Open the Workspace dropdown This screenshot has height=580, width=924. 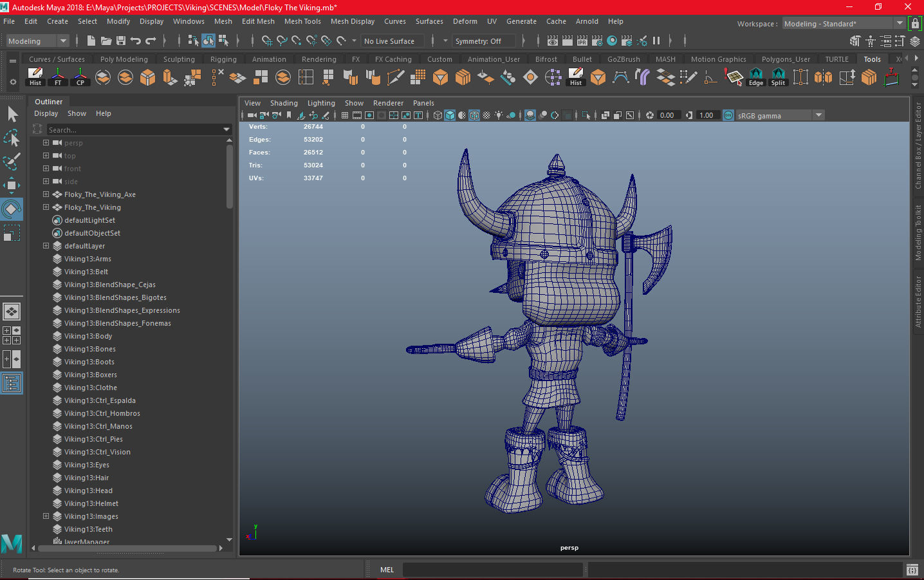point(844,24)
